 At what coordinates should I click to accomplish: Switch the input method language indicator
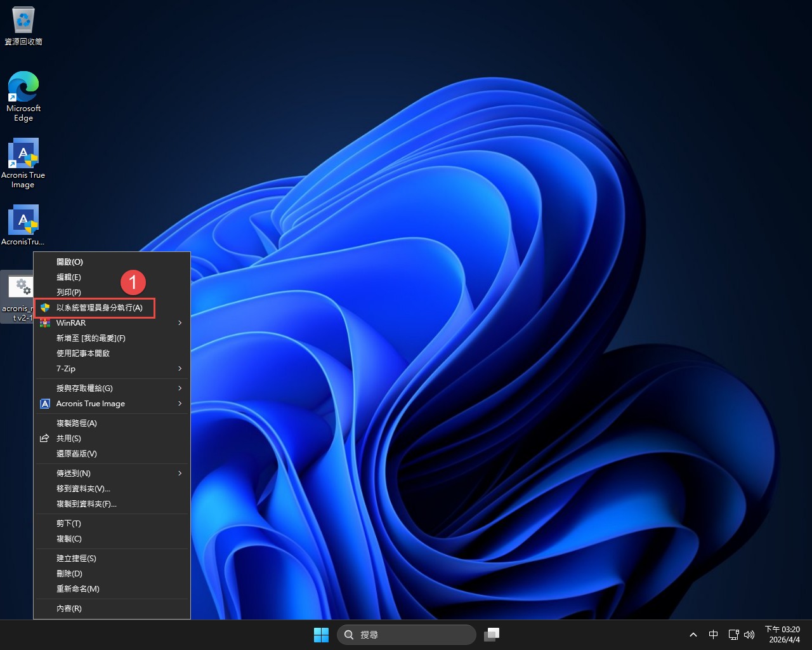[x=713, y=635]
